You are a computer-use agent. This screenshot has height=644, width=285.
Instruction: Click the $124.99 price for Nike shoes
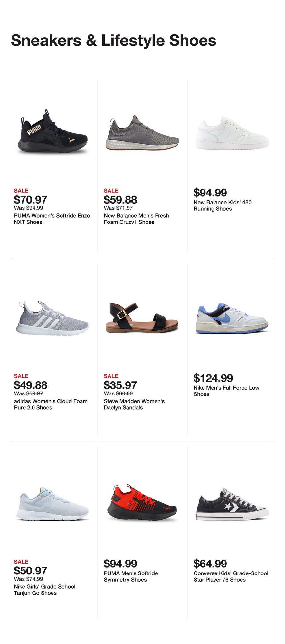(213, 378)
